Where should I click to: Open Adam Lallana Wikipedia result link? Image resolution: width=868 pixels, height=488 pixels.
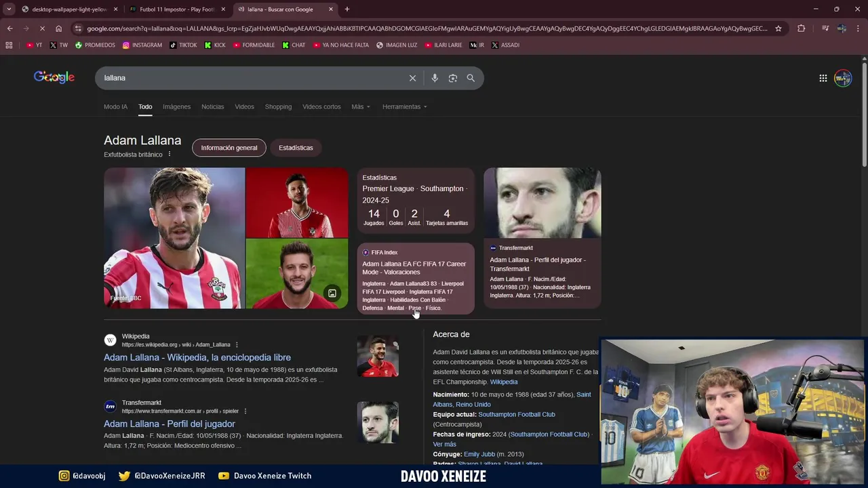[197, 358]
